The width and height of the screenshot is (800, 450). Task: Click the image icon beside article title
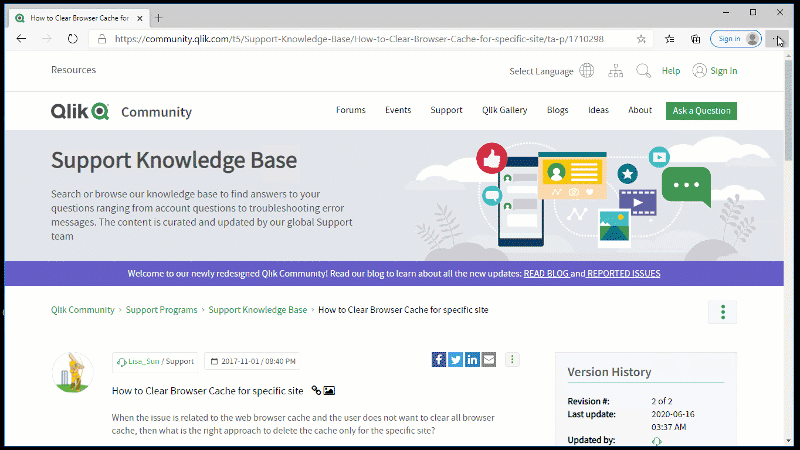[329, 391]
